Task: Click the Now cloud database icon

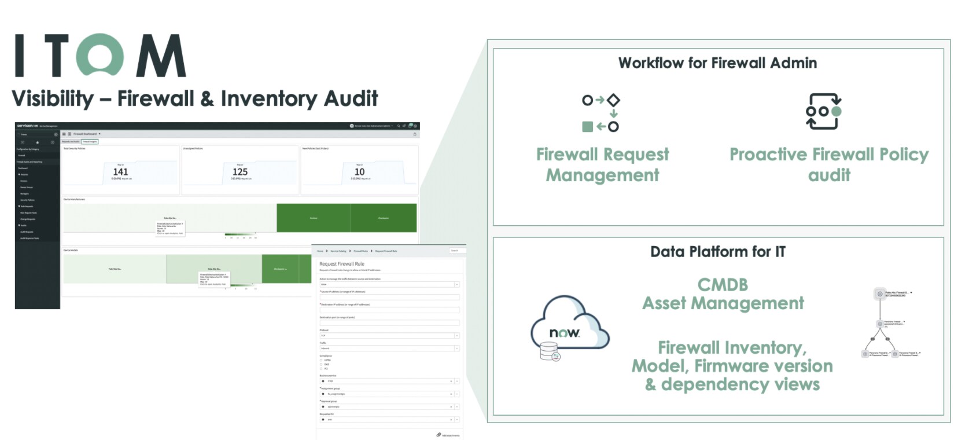Action: click(x=569, y=328)
